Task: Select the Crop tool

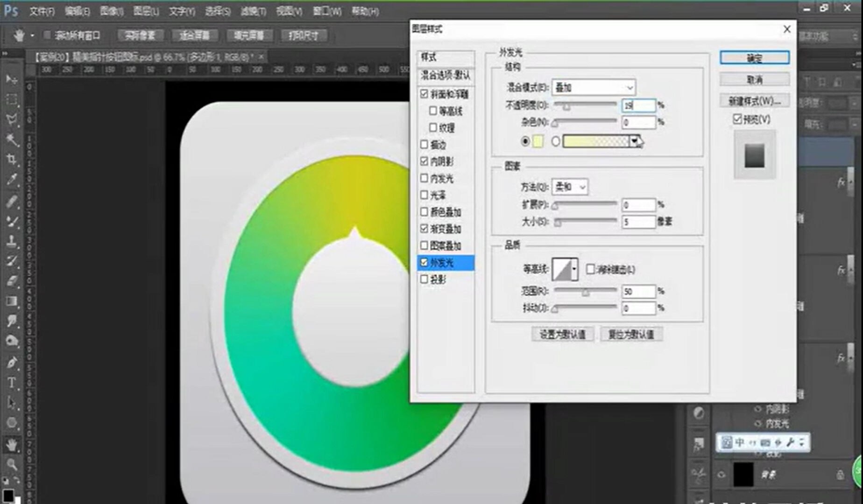Action: click(x=11, y=160)
